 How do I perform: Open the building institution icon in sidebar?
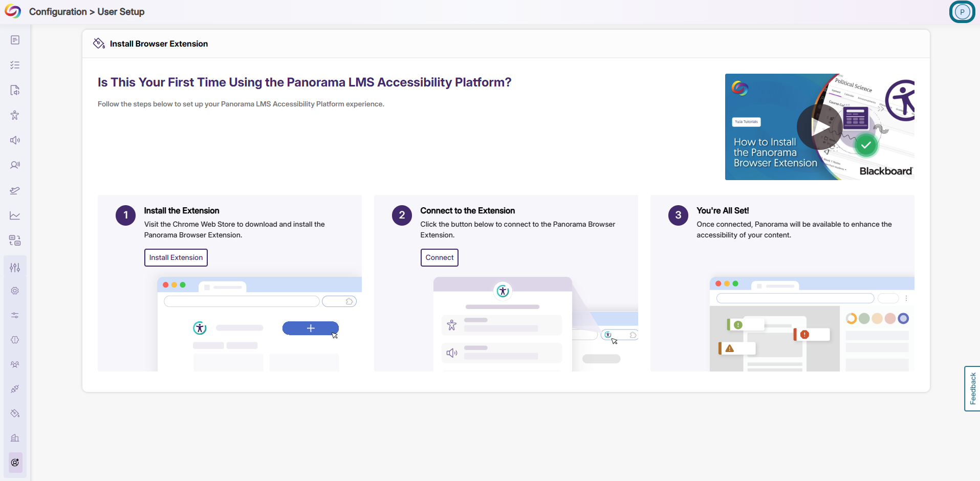pyautogui.click(x=15, y=438)
